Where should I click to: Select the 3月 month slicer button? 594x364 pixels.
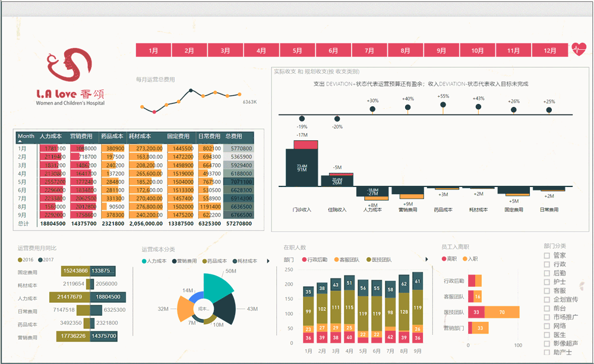(x=225, y=50)
